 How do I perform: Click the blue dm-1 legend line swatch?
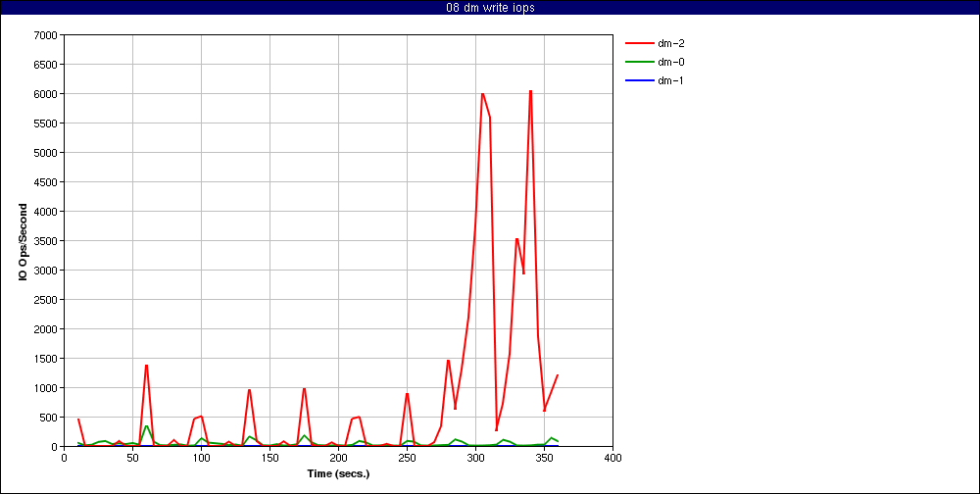(639, 80)
